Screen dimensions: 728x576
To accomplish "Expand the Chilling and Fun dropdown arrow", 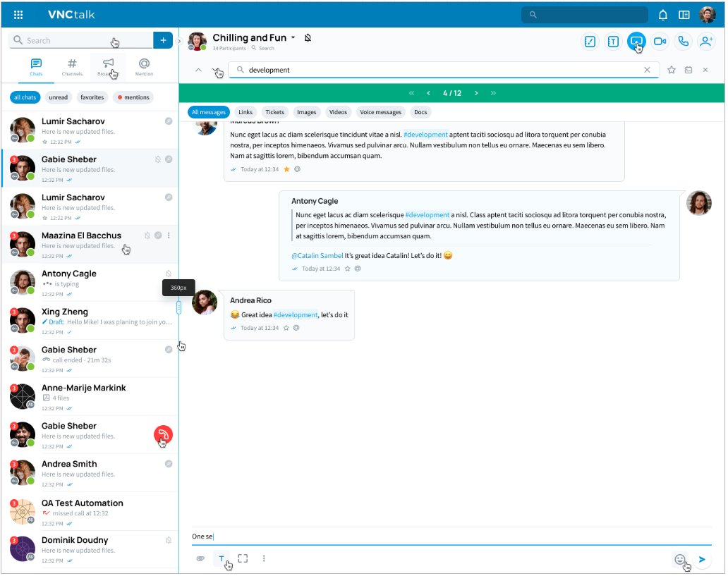I will pyautogui.click(x=293, y=38).
